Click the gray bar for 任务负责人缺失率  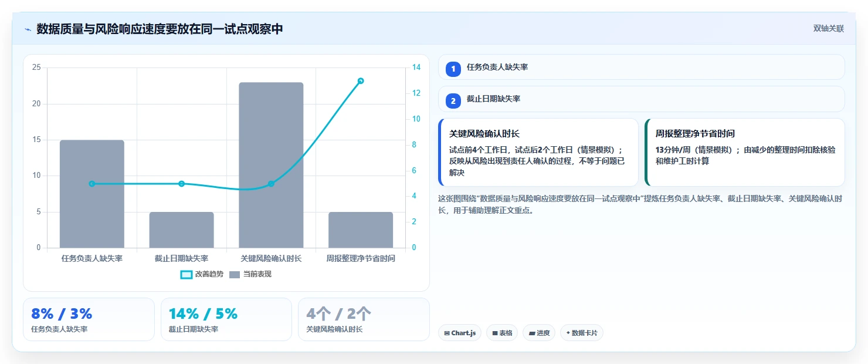click(92, 194)
